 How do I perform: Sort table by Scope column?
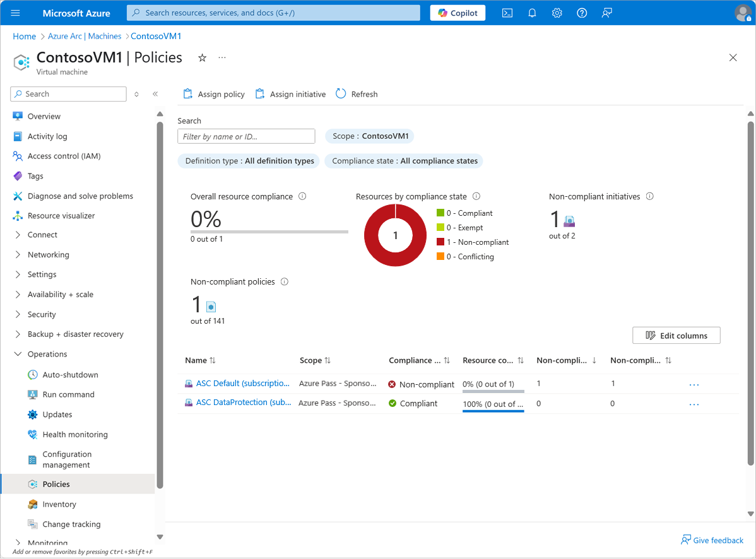point(315,360)
